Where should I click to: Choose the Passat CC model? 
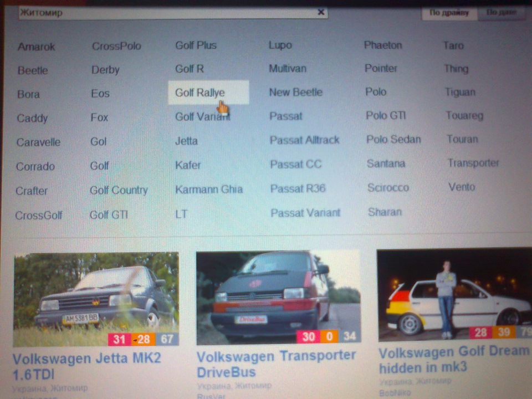click(x=295, y=164)
